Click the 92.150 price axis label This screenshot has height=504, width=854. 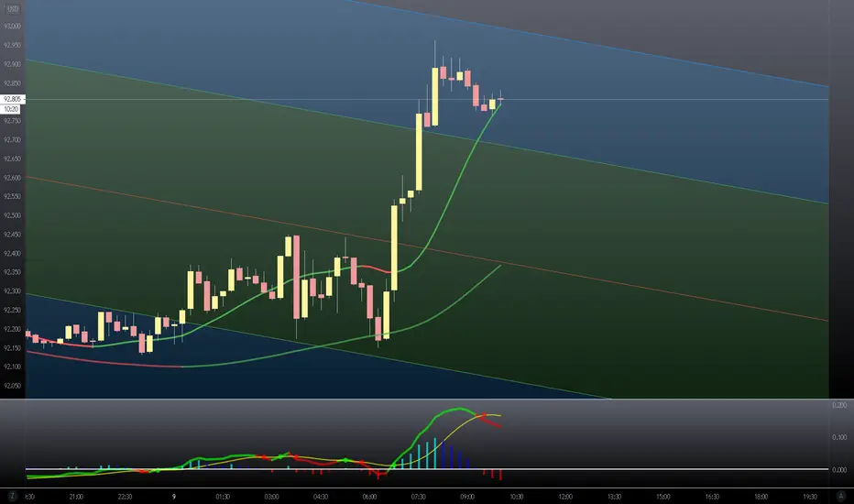pos(12,348)
